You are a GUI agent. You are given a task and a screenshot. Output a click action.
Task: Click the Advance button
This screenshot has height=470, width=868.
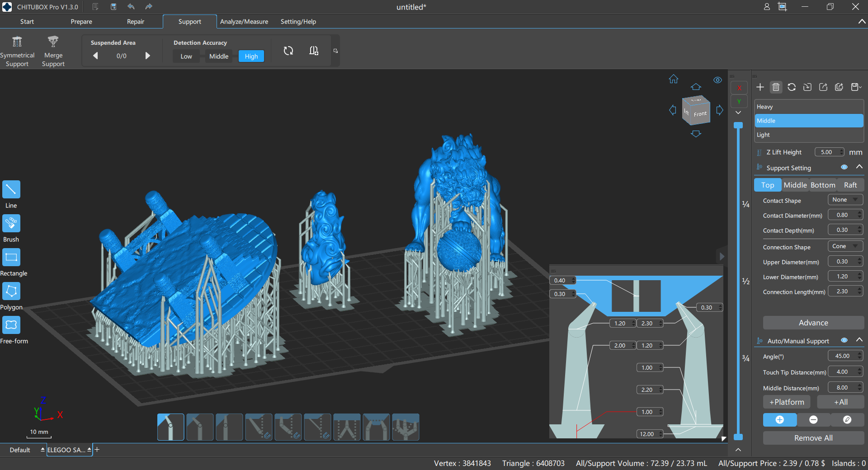(813, 323)
